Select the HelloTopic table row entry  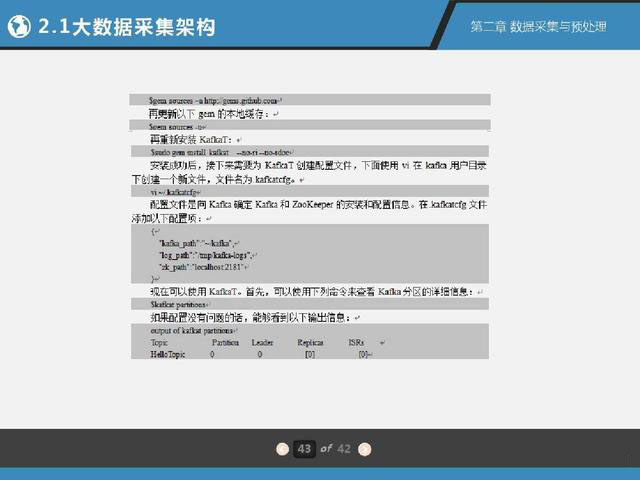(168, 354)
